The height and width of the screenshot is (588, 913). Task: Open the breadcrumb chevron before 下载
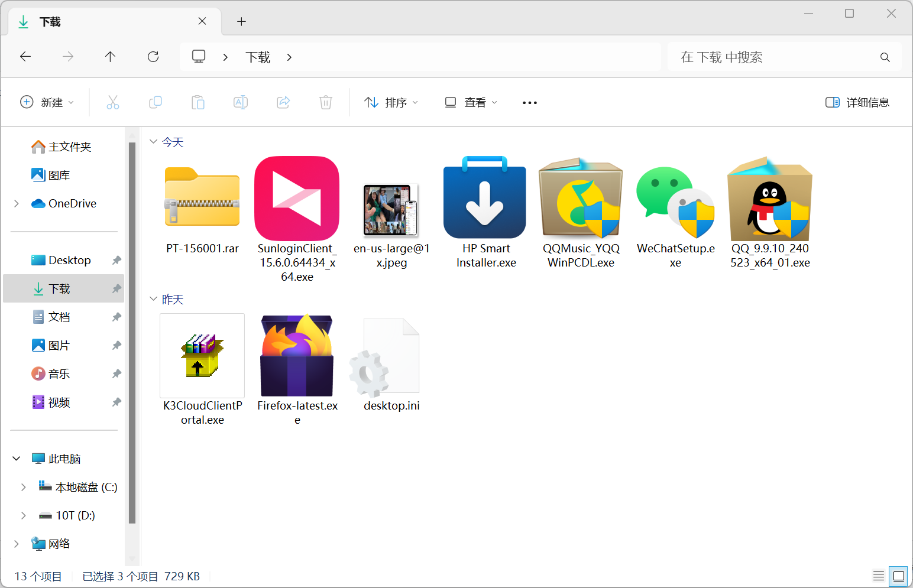(x=225, y=57)
